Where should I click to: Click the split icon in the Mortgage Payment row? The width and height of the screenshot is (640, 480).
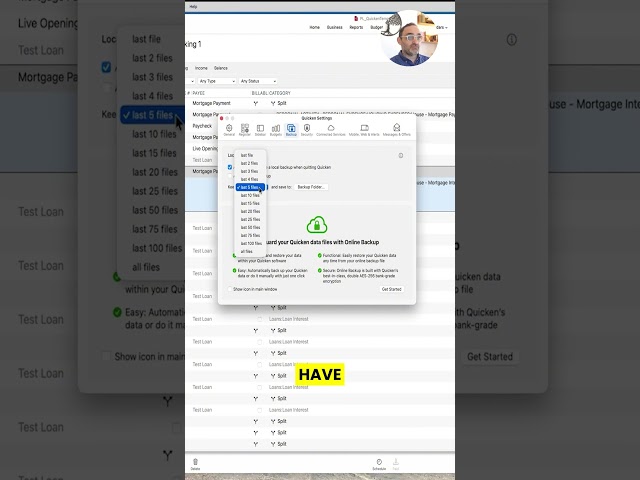[273, 103]
